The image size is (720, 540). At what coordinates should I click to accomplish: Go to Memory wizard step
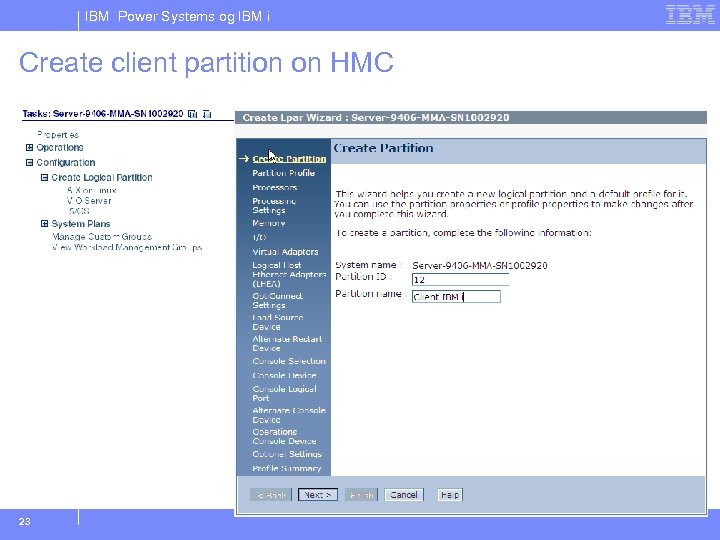(269, 223)
